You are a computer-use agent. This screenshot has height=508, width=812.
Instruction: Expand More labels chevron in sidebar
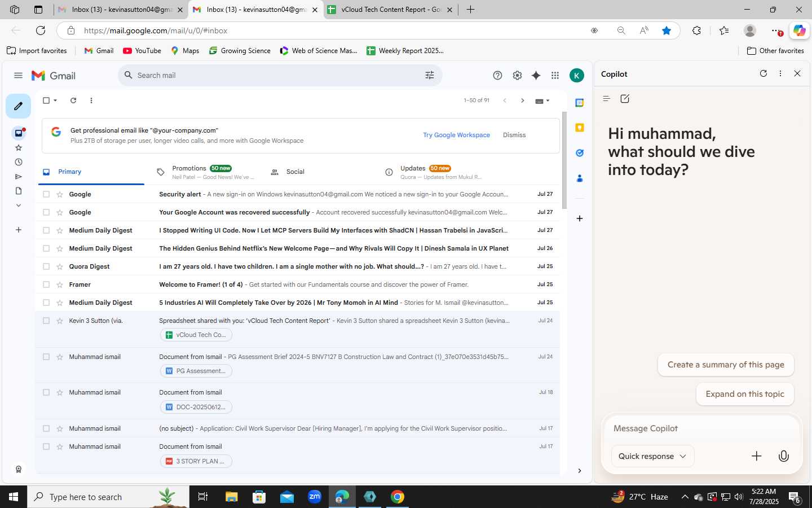[19, 205]
